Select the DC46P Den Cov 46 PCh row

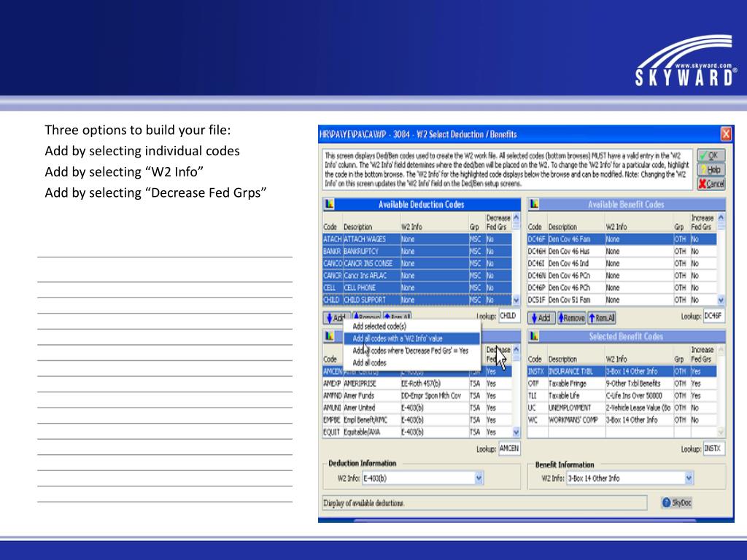(622, 287)
